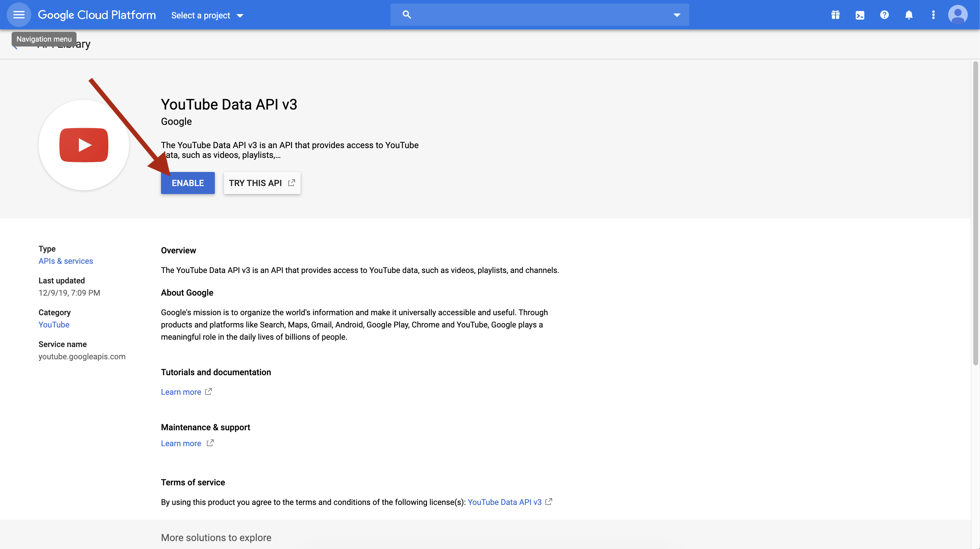
Task: Open the APIs & services link
Action: pyautogui.click(x=65, y=261)
